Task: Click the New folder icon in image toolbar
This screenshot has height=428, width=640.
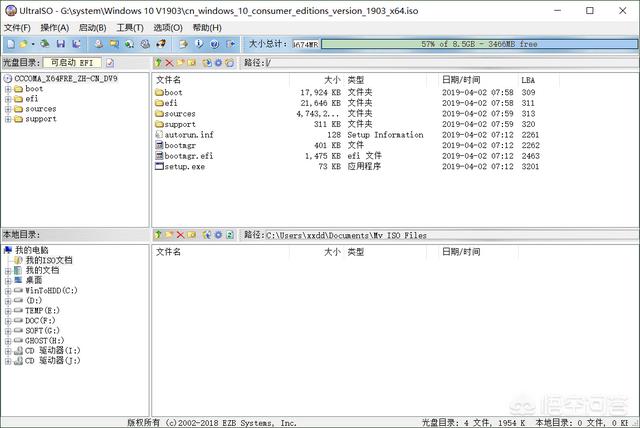Action: pyautogui.click(x=180, y=62)
